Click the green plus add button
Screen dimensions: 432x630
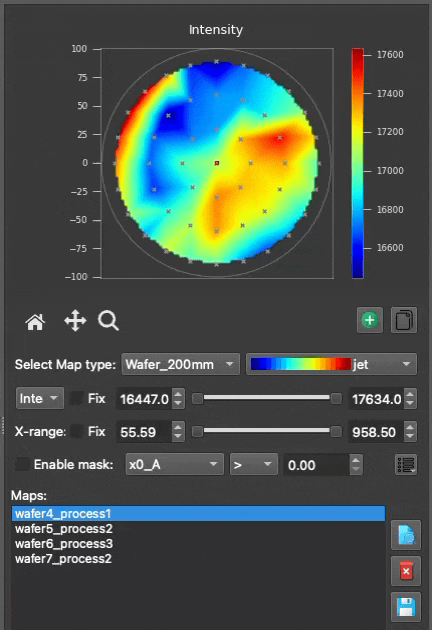(x=370, y=320)
